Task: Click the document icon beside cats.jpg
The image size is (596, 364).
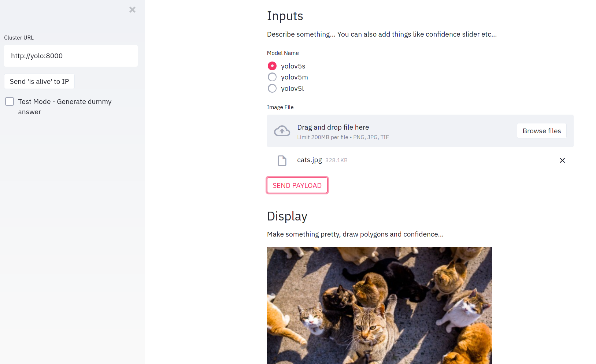Action: [x=282, y=160]
